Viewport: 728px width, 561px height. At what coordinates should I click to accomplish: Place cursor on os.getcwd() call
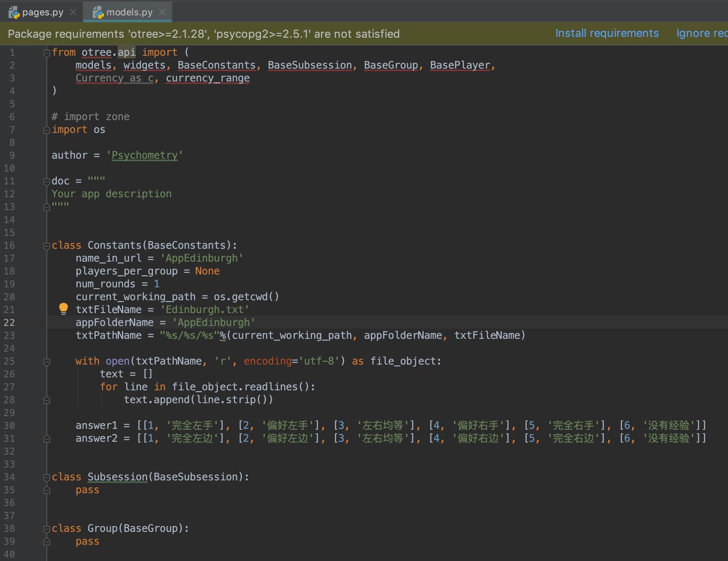click(246, 297)
